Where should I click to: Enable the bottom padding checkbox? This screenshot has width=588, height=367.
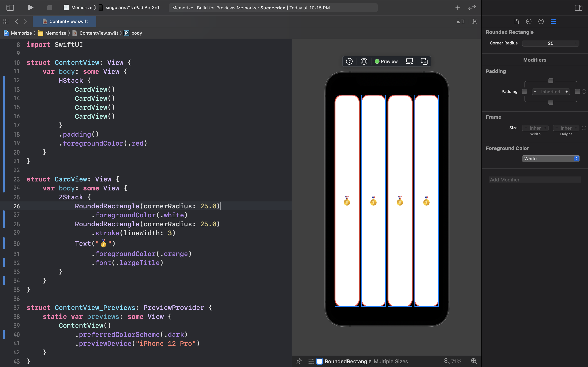(x=551, y=102)
